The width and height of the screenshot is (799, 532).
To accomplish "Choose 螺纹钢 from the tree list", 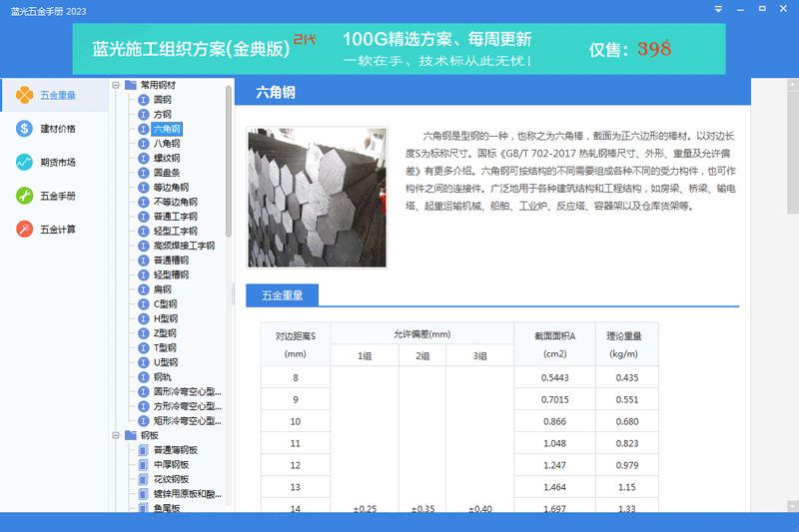I will [167, 158].
